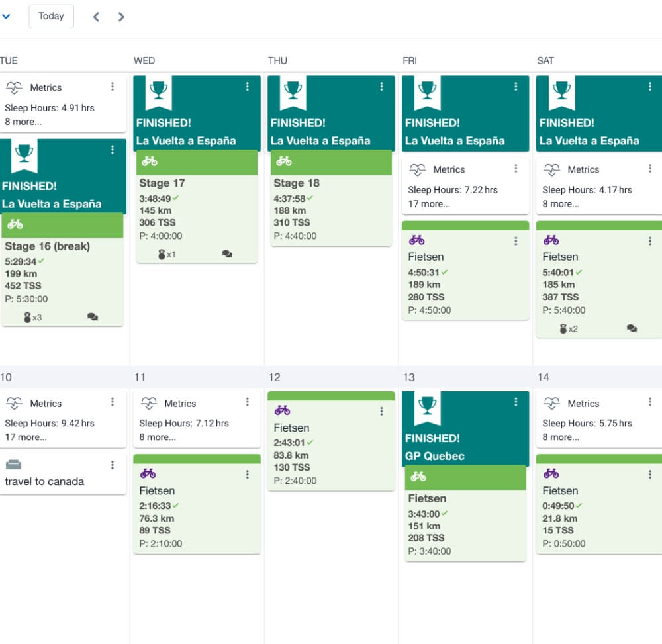Click the comments icon on Stage 17 workout
The width and height of the screenshot is (662, 644).
227,254
